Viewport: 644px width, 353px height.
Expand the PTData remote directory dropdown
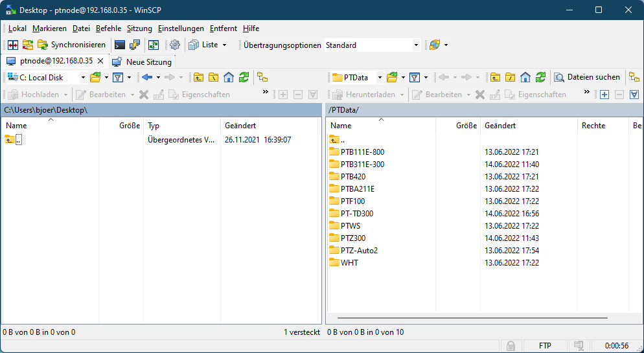click(x=380, y=77)
